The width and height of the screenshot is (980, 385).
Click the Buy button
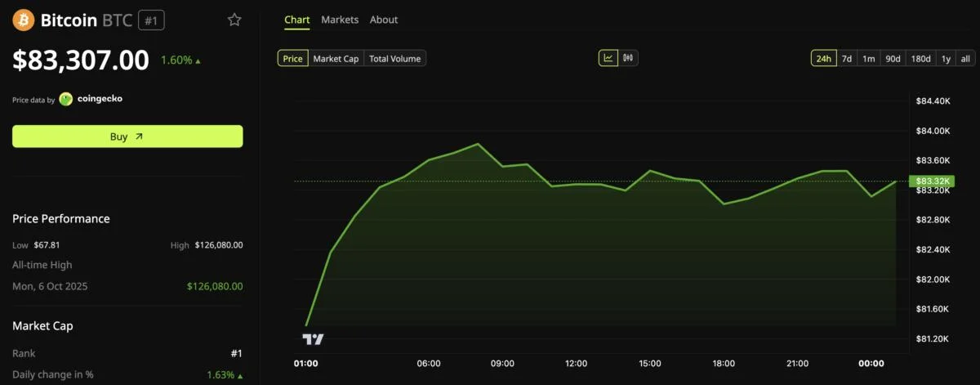click(127, 137)
